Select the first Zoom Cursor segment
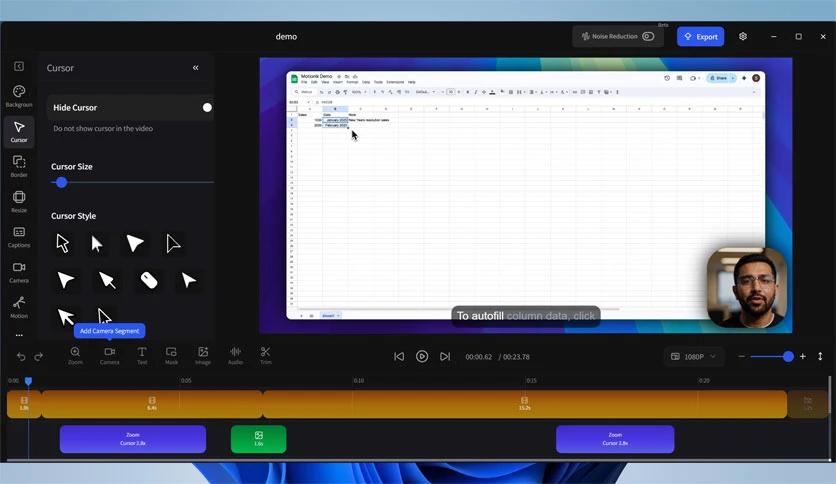 (x=133, y=439)
